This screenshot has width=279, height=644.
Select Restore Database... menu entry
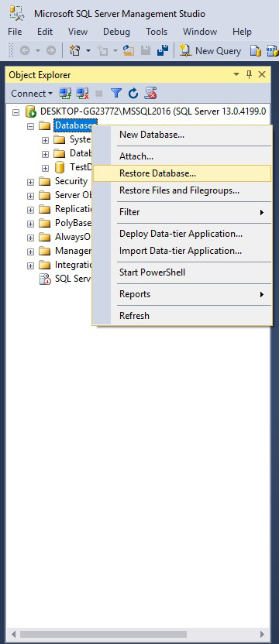182,173
